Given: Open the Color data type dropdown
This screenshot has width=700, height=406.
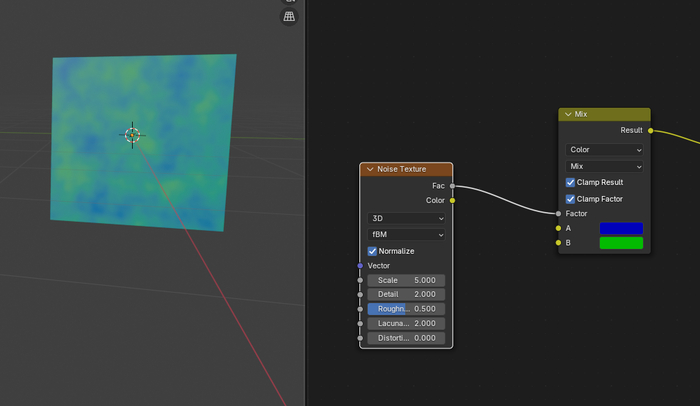Looking at the screenshot, I should coord(604,149).
